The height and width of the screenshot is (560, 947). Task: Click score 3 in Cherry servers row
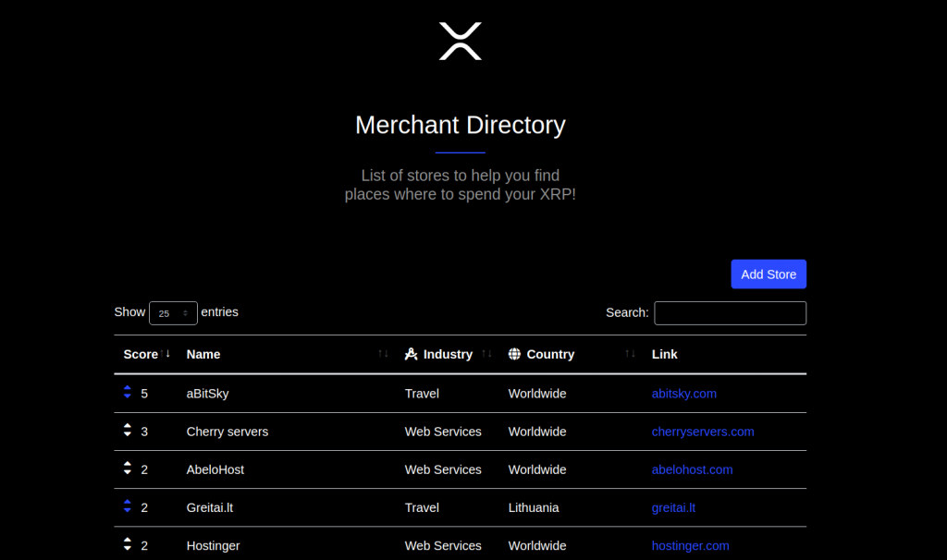[144, 432]
